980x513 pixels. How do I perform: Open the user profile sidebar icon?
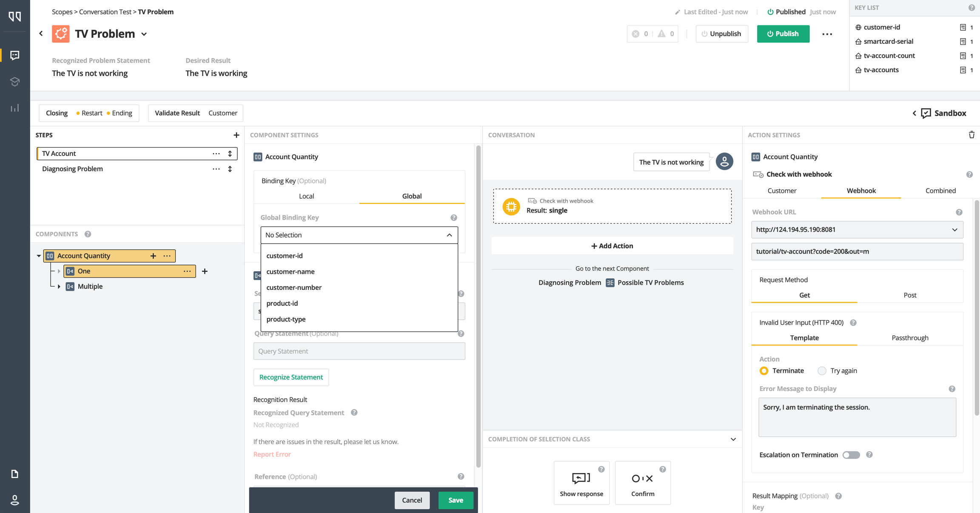point(15,500)
